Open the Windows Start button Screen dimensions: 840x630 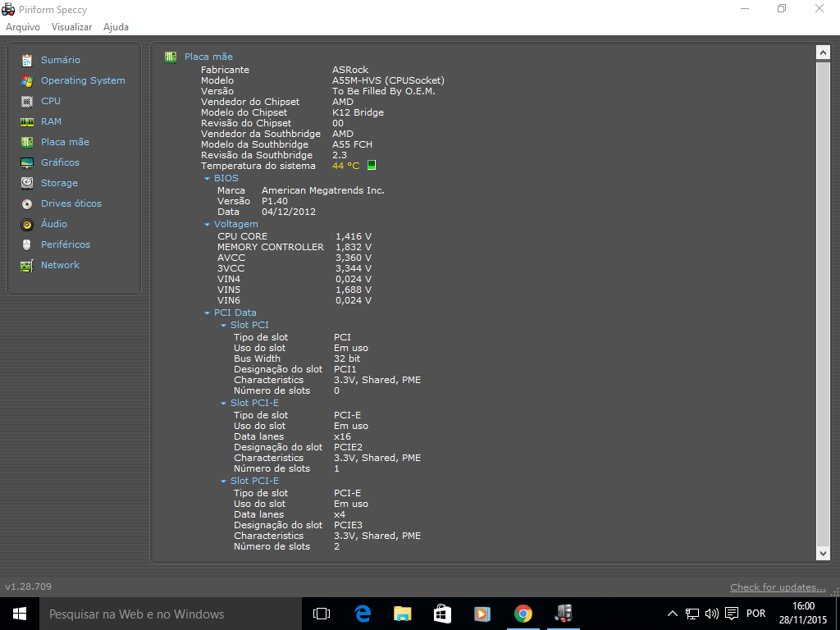click(x=20, y=614)
